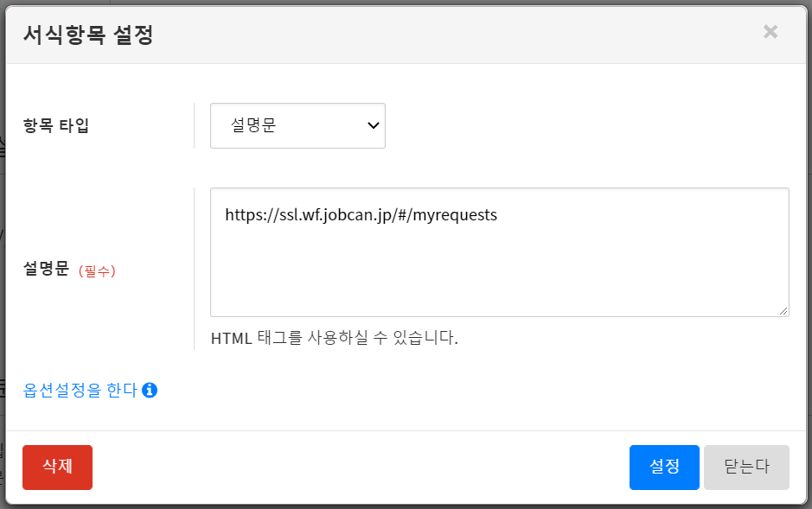Click the jobcan URL text in the textarea
Viewport: 812px width, 509px height.
(361, 215)
